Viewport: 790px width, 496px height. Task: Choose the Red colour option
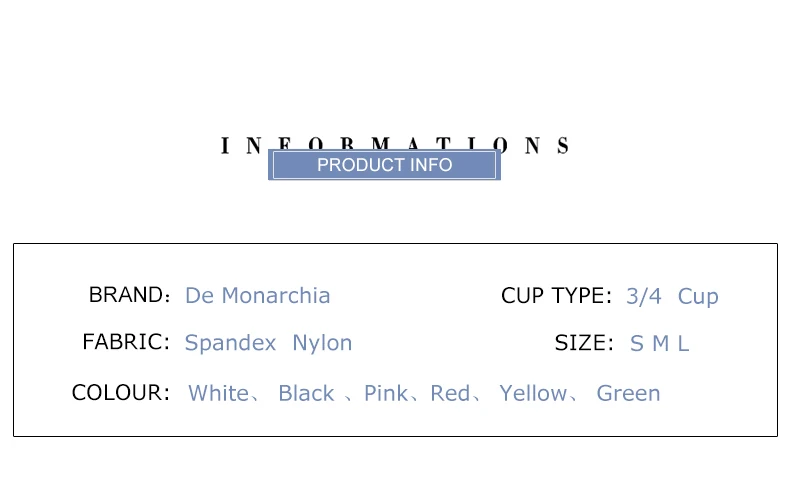click(x=450, y=393)
